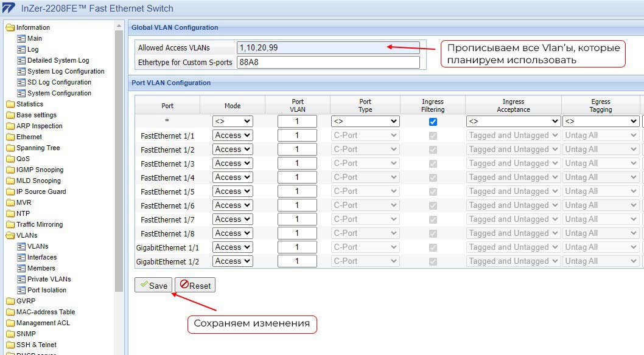The image size is (644, 355).
Task: Open the Egress Tagging dropdown in the wildcard row
Action: pos(601,121)
